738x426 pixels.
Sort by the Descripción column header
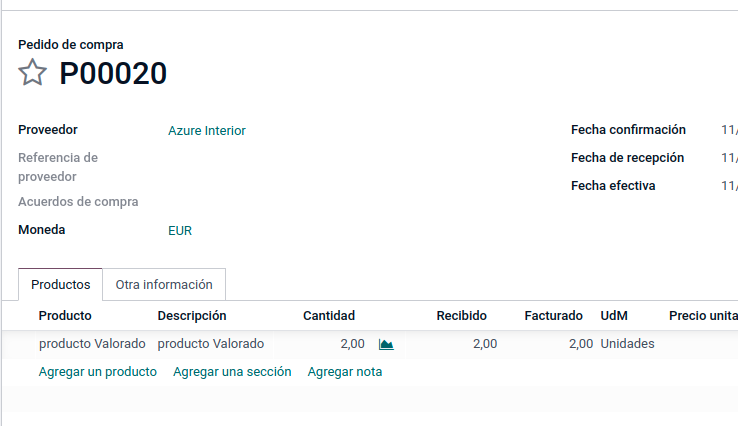[x=192, y=315]
